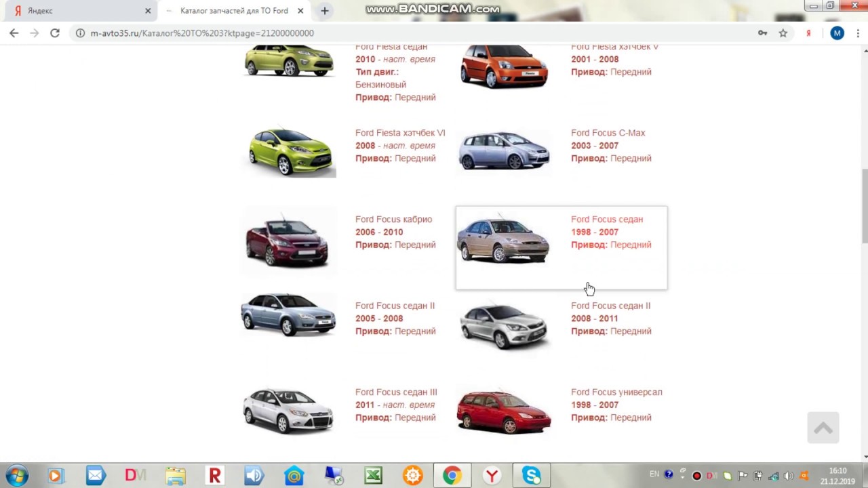This screenshot has height=488, width=868.
Task: Click the blue help question tray icon
Action: pos(669,474)
